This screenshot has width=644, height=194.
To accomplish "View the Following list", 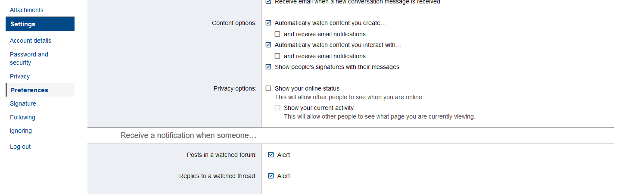I will [22, 117].
